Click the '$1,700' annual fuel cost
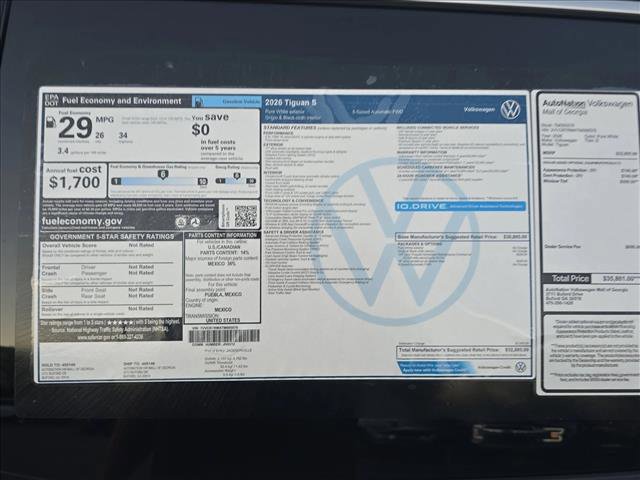 [74, 182]
